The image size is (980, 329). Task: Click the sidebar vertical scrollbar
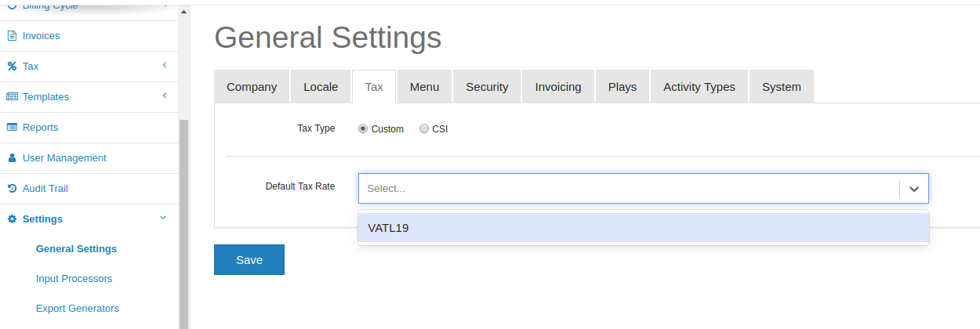pos(183,223)
